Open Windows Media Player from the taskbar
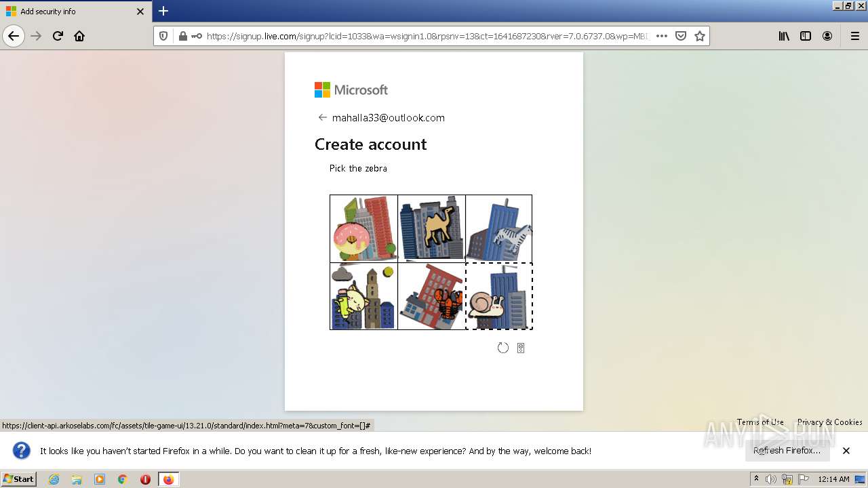The image size is (868, 488). tap(100, 479)
